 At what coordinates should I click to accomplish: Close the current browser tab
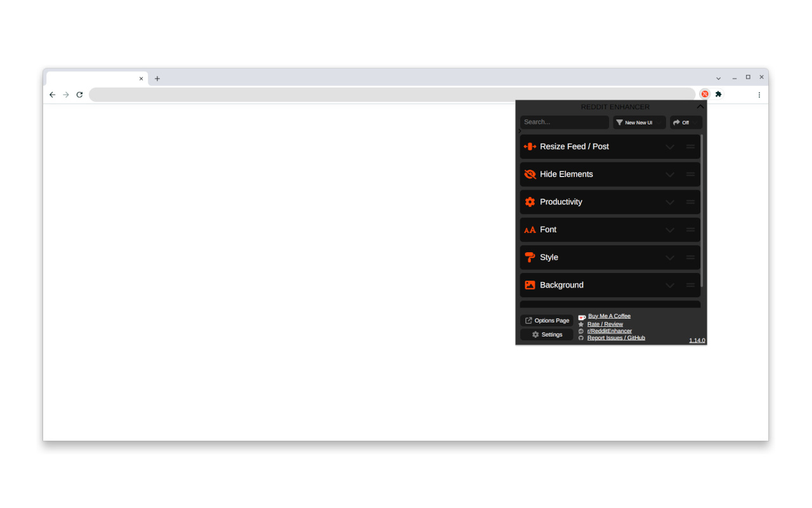(x=141, y=79)
